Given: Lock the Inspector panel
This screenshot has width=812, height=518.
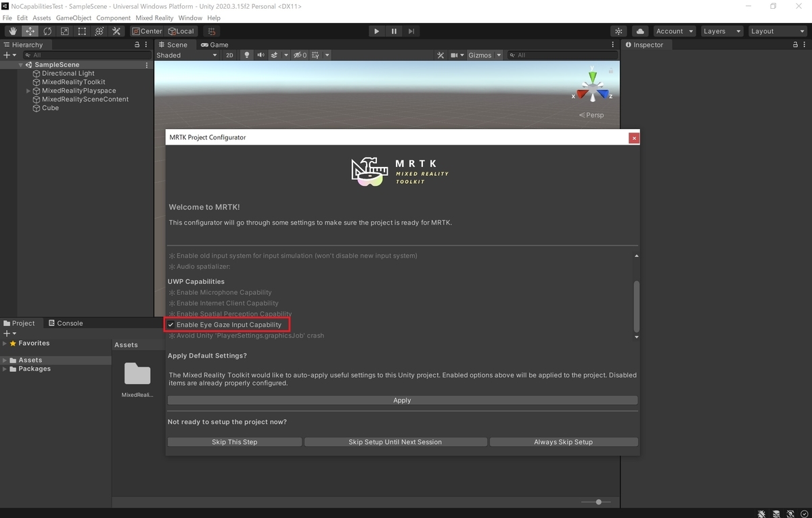Looking at the screenshot, I should (x=795, y=45).
